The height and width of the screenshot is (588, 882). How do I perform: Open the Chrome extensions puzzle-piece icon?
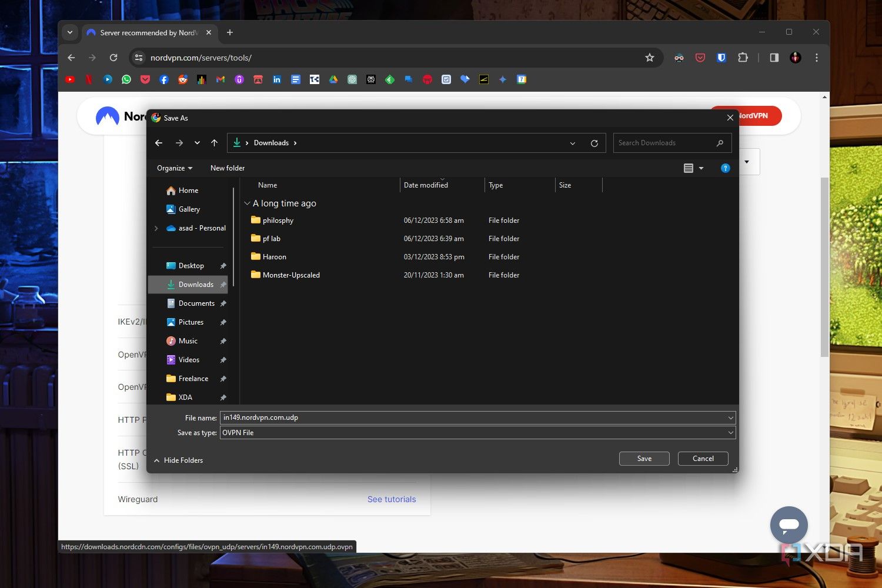tap(743, 58)
